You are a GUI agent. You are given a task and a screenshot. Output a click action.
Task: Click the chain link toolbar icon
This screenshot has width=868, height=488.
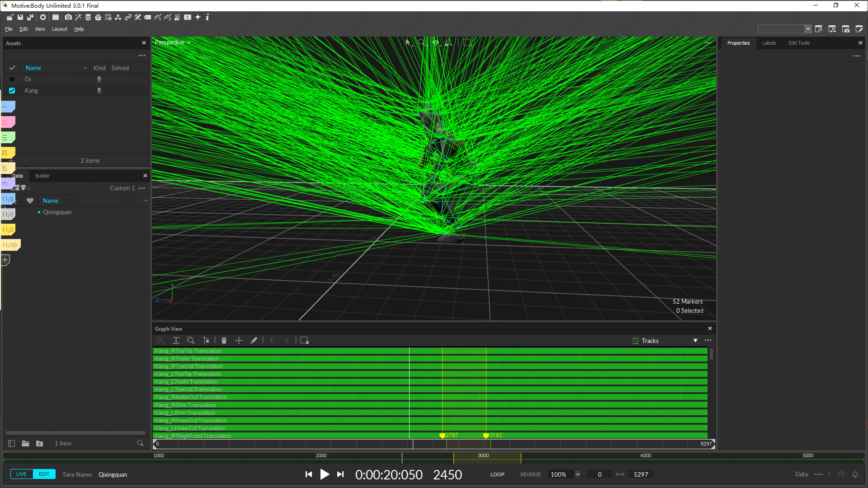click(128, 17)
